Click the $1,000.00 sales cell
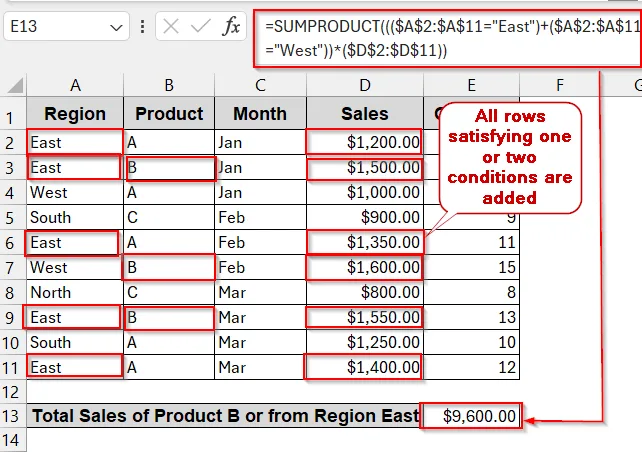This screenshot has height=452, width=642. (x=365, y=192)
